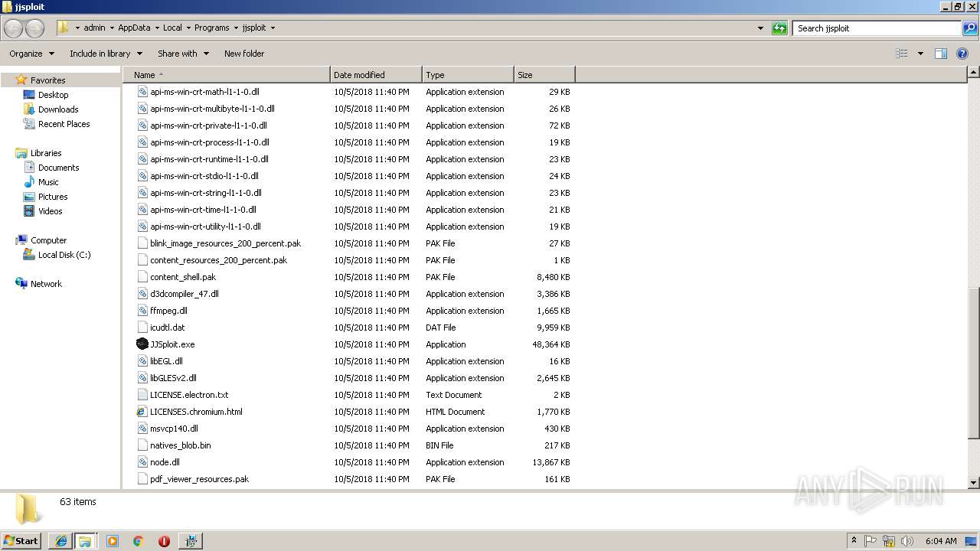
Task: Sort by the Date modified column header
Action: (x=376, y=75)
